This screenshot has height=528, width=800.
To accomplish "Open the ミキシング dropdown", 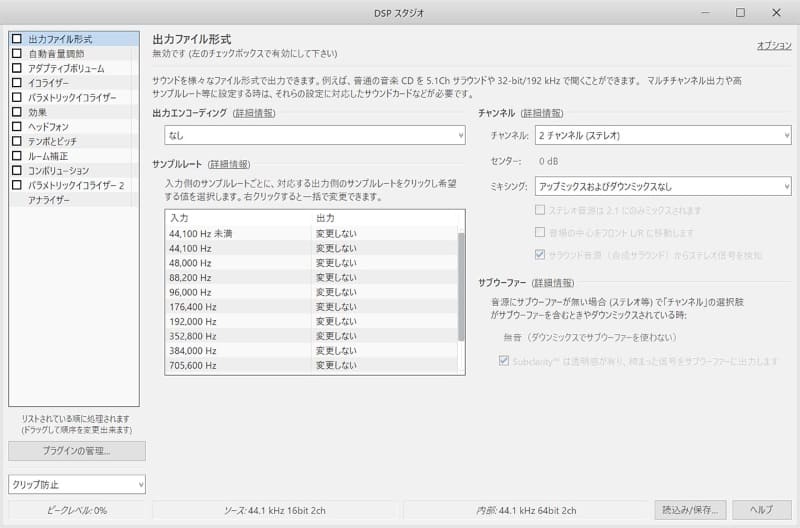I will click(663, 186).
